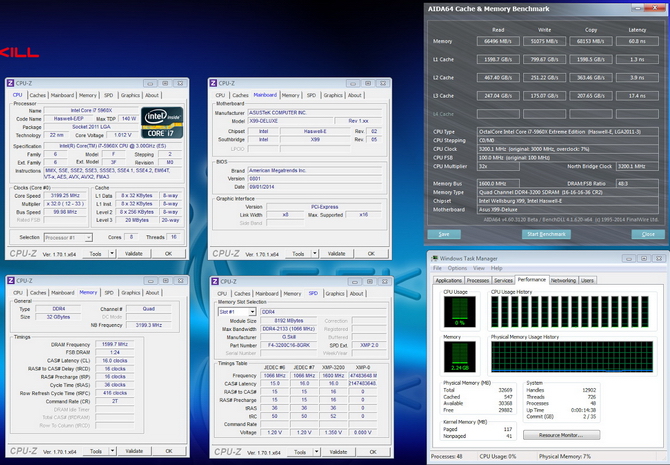Viewport: 670px width, 465px height.
Task: Click Name field Intel Core i7 5960X
Action: pyautogui.click(x=91, y=110)
